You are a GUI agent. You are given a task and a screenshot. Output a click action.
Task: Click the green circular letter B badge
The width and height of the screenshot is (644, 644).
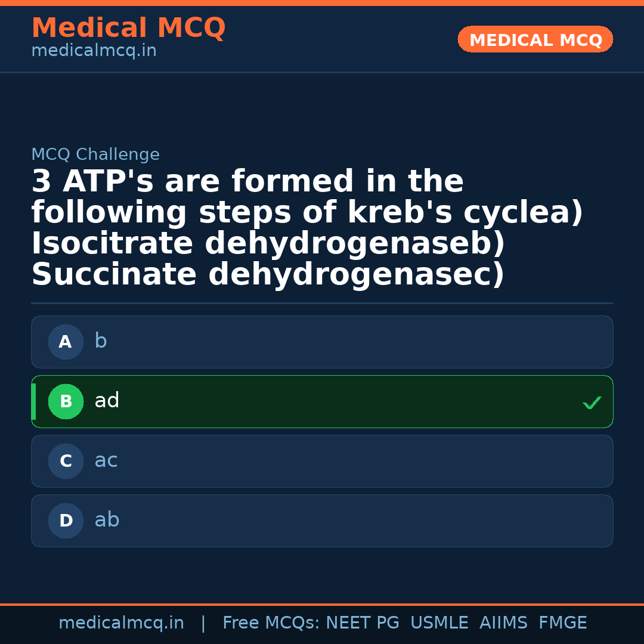pos(66,402)
